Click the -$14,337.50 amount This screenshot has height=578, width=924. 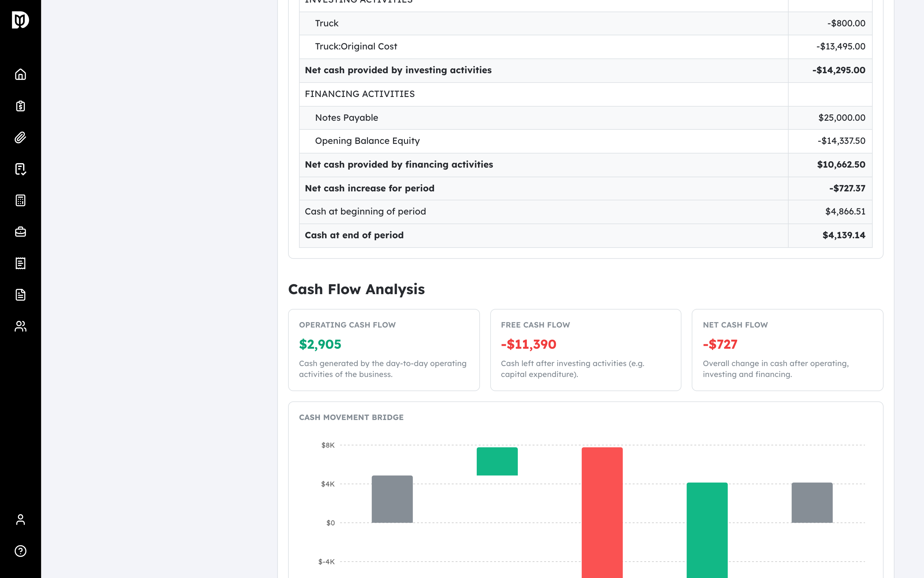click(841, 141)
